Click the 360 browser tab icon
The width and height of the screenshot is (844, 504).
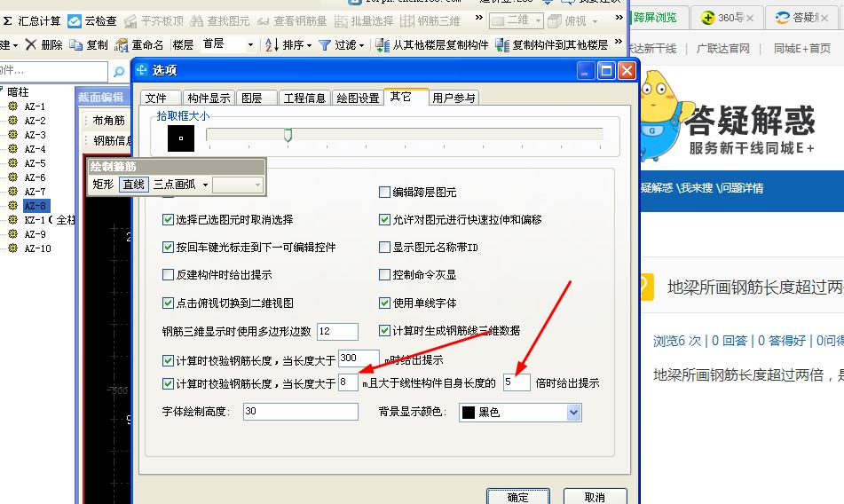[x=708, y=18]
